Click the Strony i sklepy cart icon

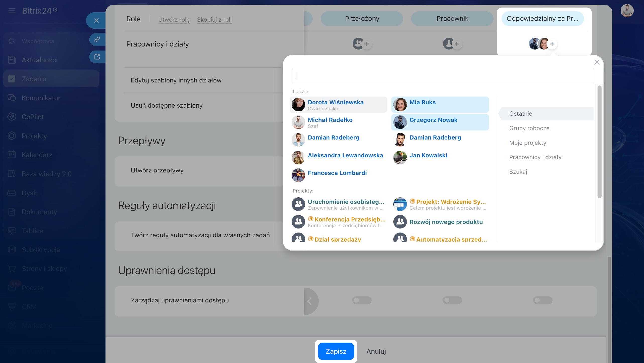click(12, 269)
